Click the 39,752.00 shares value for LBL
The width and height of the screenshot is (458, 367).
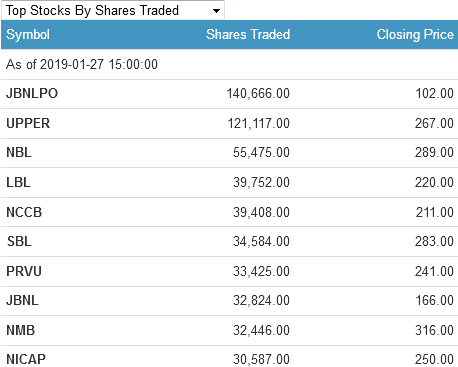click(x=261, y=182)
